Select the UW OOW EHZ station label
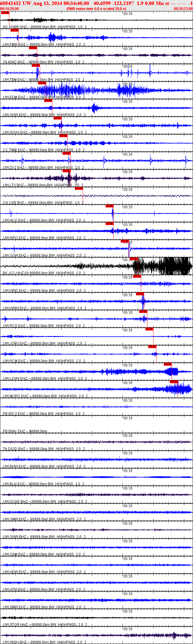Viewport: 193px width, 644px height. coord(44,255)
